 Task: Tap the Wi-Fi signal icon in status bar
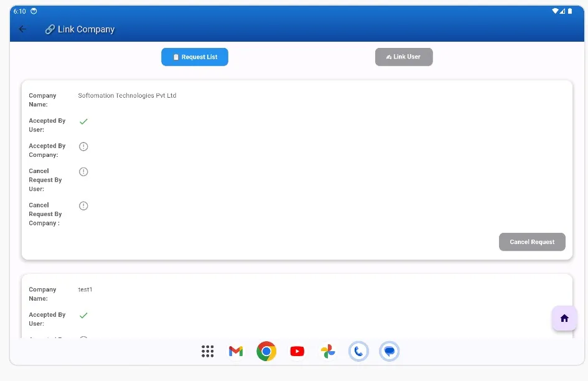pyautogui.click(x=555, y=11)
